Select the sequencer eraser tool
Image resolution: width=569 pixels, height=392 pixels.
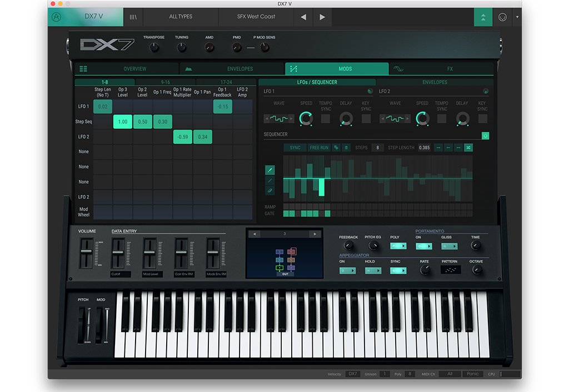point(270,190)
